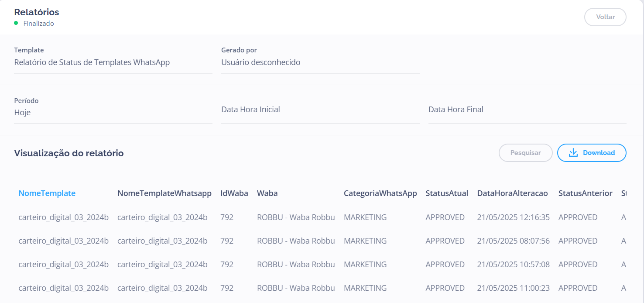Click the green Finalizado status dot
644x303 pixels.
(16, 23)
